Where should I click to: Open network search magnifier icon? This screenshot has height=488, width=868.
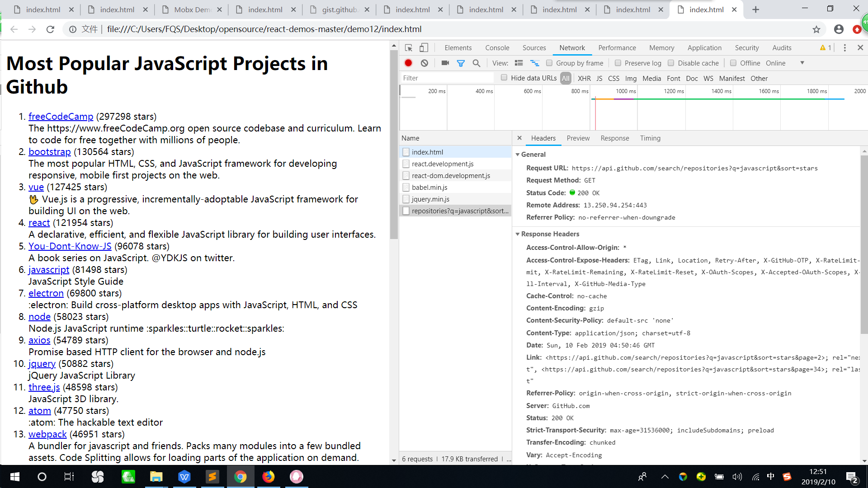click(x=476, y=63)
